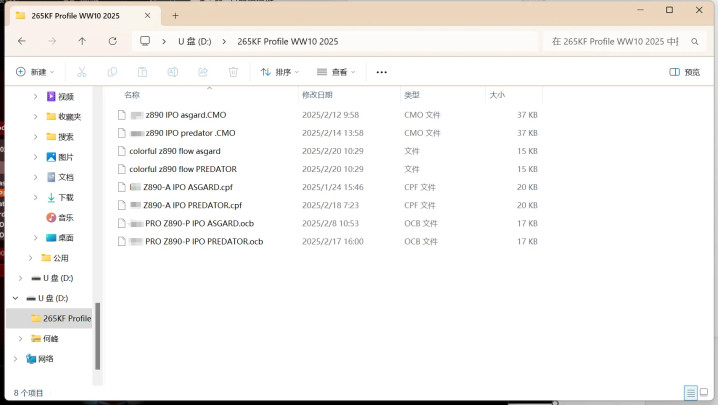
Task: Open the 查看 view dropdown
Action: click(336, 72)
